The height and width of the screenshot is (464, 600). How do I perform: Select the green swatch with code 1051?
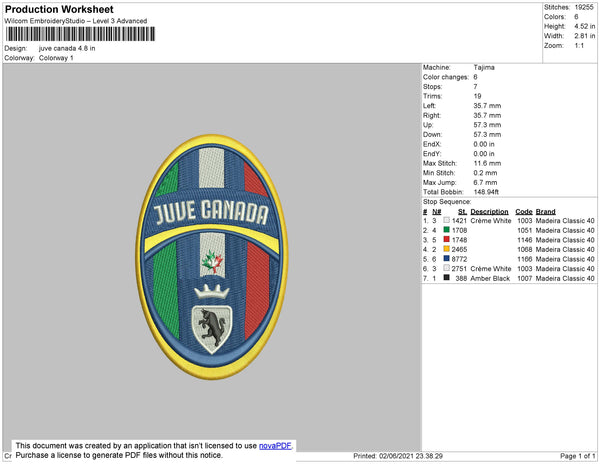pyautogui.click(x=447, y=230)
